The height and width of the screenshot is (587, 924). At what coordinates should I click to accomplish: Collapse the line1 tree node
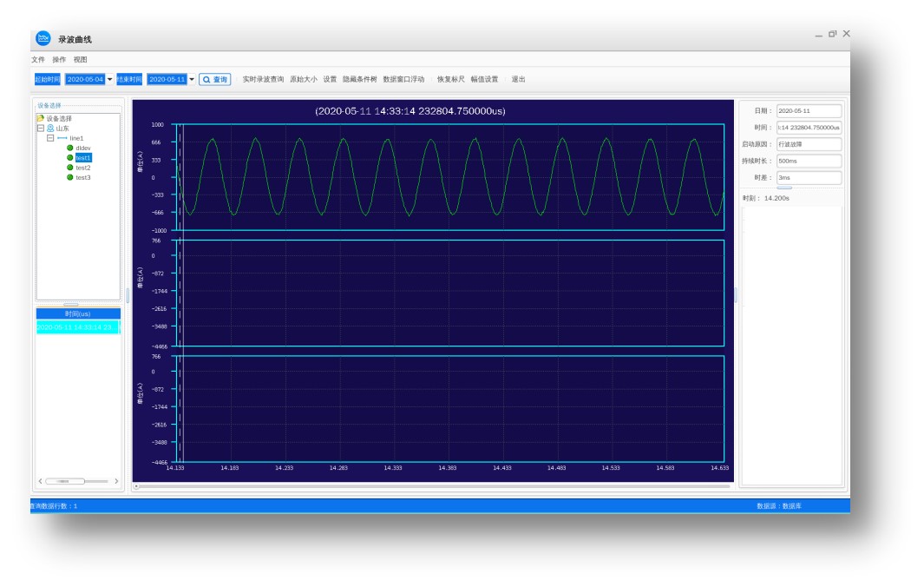(50, 138)
